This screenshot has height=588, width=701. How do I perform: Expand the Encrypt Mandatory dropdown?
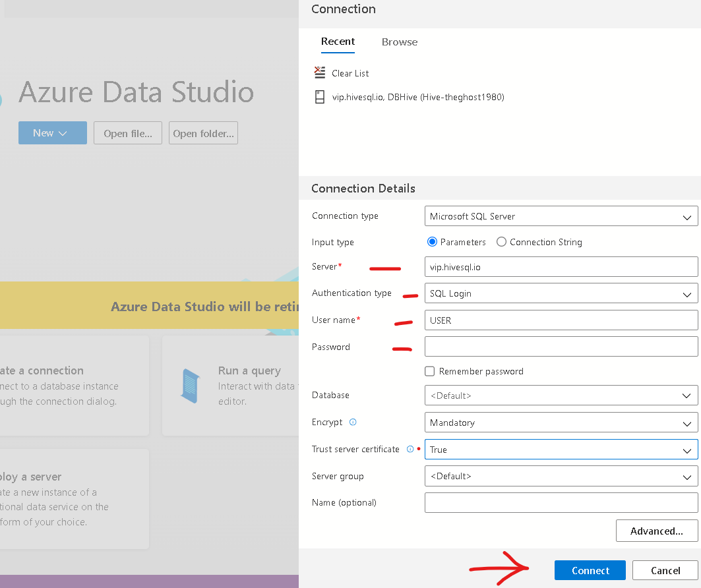pos(561,423)
